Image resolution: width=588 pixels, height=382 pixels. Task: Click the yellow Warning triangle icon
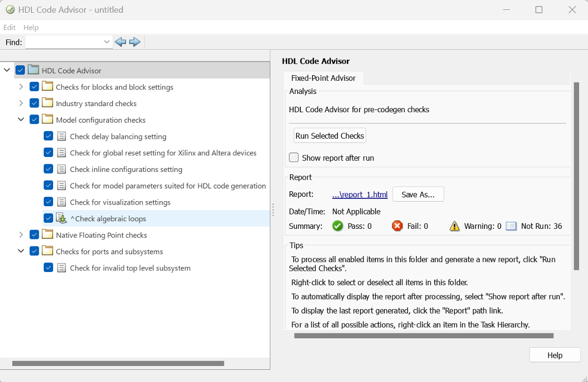pos(454,226)
